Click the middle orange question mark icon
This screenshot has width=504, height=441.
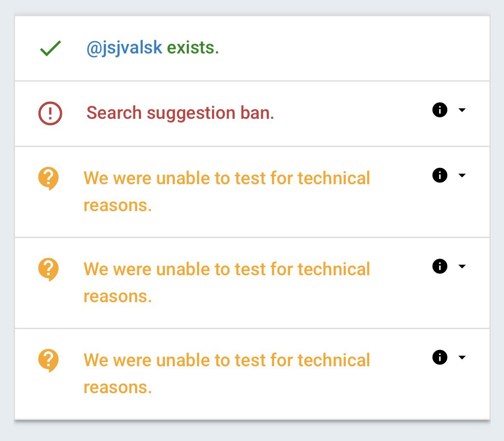[x=48, y=269]
